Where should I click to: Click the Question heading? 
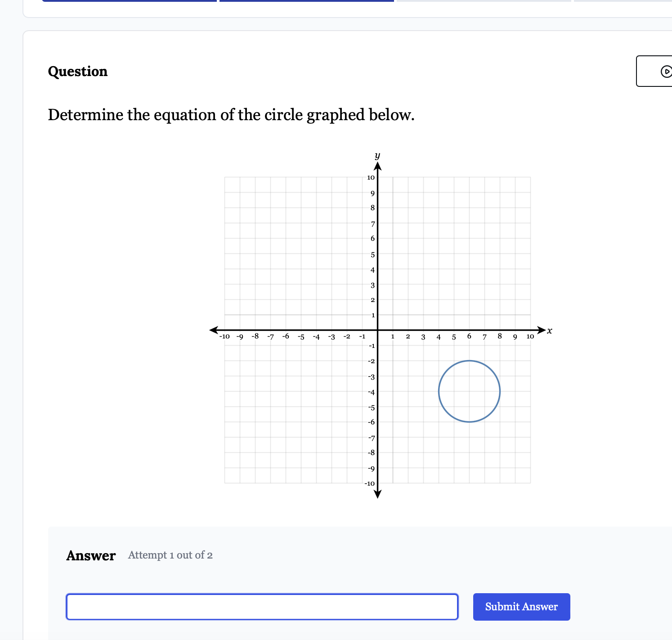coord(77,72)
